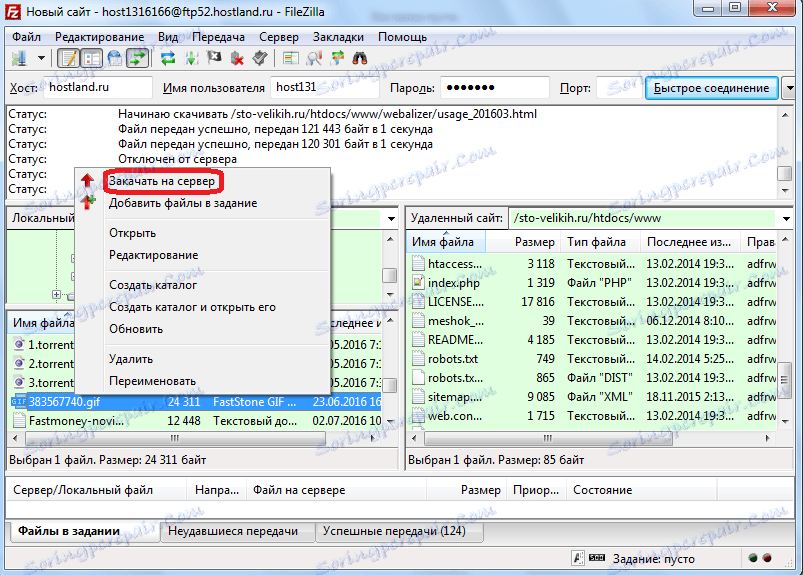803x575 pixels.
Task: Click the disconnect from server icon
Action: [237, 58]
